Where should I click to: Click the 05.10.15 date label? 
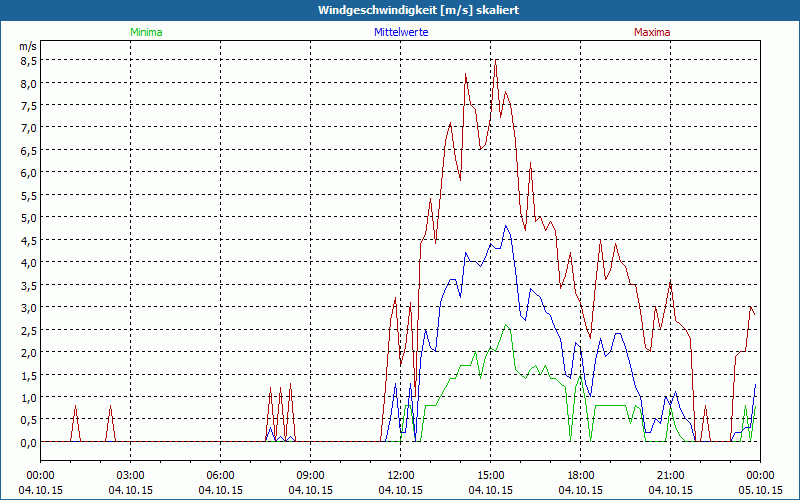(x=760, y=490)
